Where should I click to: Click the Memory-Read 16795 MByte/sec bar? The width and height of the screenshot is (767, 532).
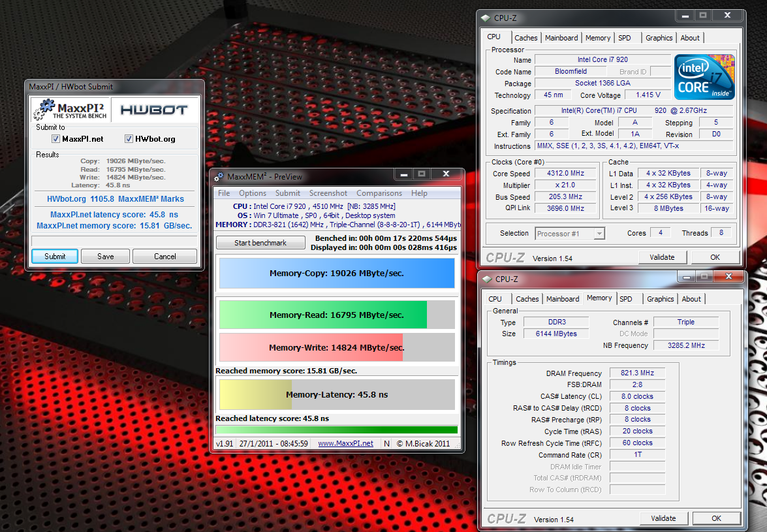point(337,315)
